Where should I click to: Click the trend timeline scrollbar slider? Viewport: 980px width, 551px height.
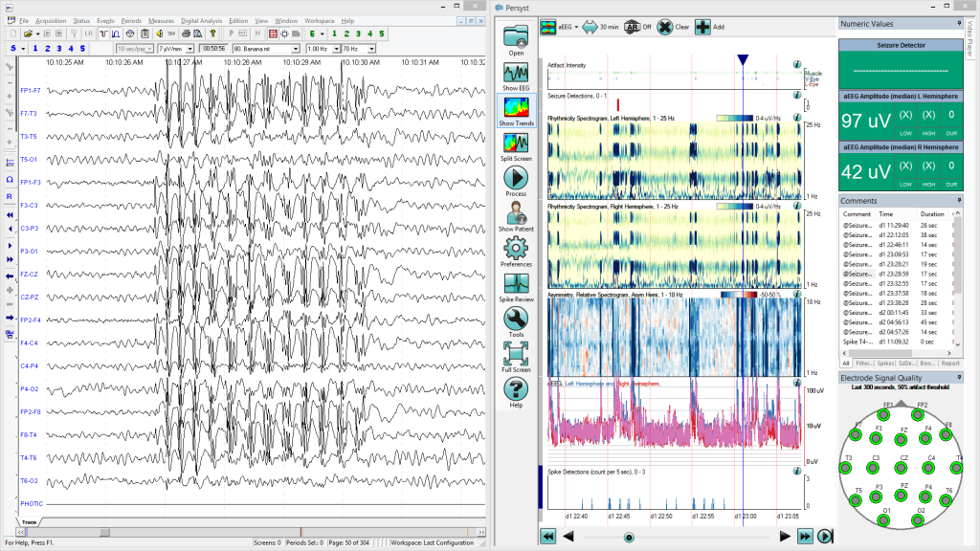point(627,538)
